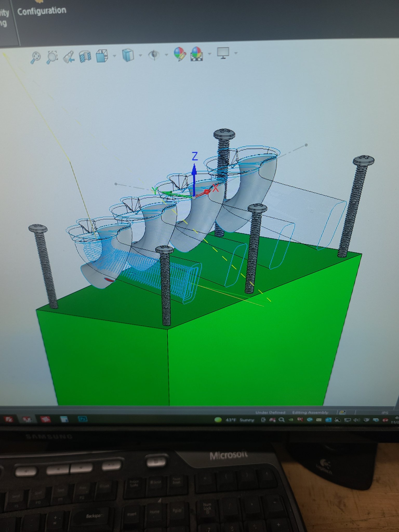
Task: Open FileZilla from the taskbar
Action: point(9,419)
